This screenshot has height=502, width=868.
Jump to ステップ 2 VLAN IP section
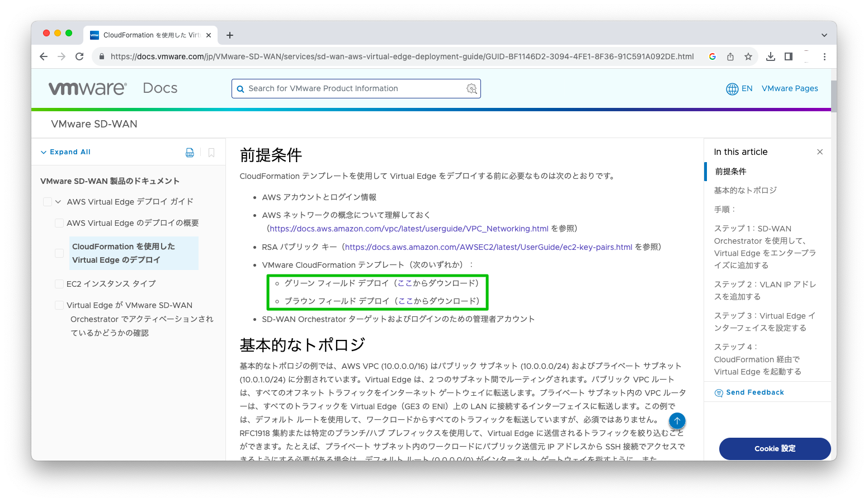765,291
